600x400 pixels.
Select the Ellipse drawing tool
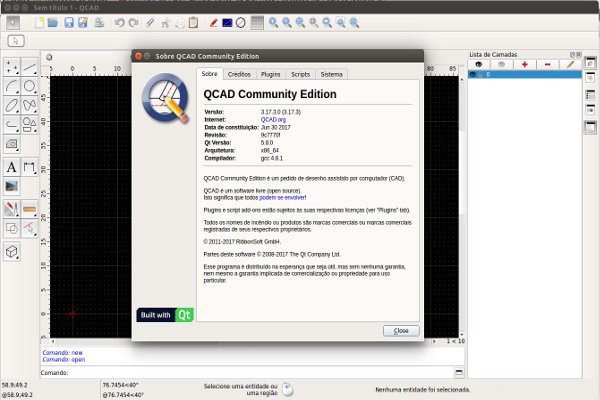pos(12,105)
